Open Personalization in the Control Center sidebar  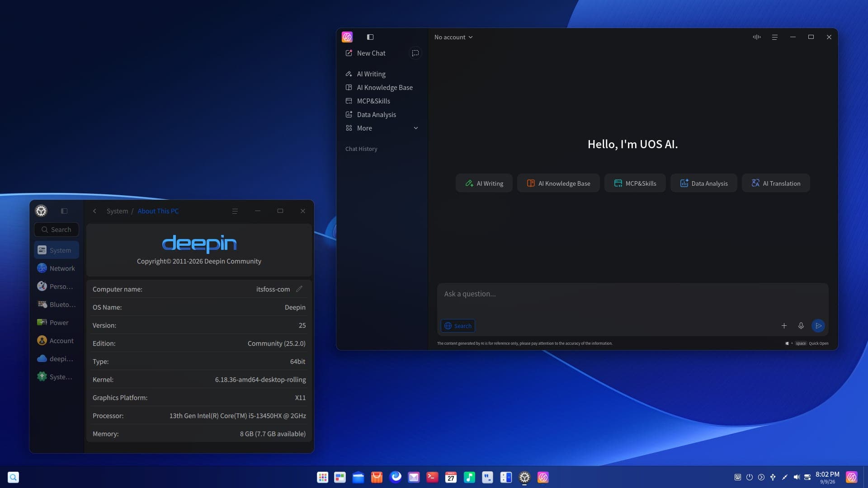(x=57, y=286)
